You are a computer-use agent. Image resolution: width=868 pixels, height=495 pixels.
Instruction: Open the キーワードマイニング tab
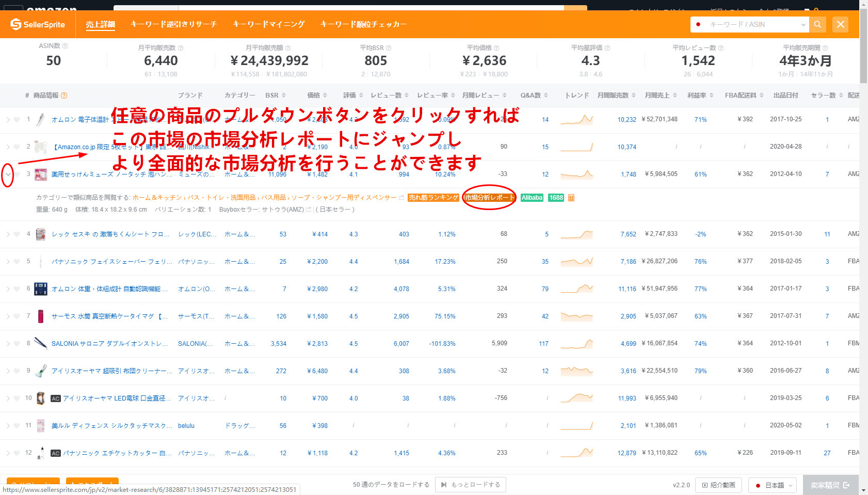[x=268, y=24]
